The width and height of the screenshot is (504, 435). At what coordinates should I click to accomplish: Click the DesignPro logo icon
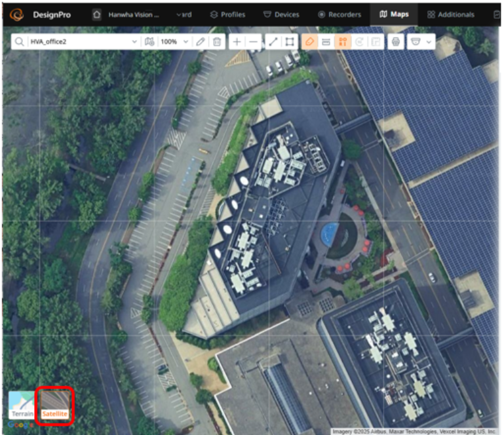point(17,14)
